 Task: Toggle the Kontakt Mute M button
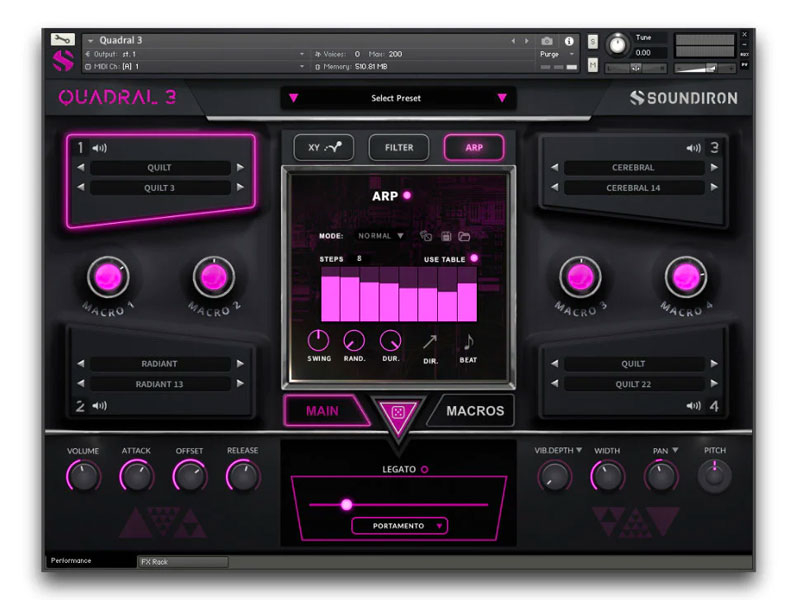592,65
